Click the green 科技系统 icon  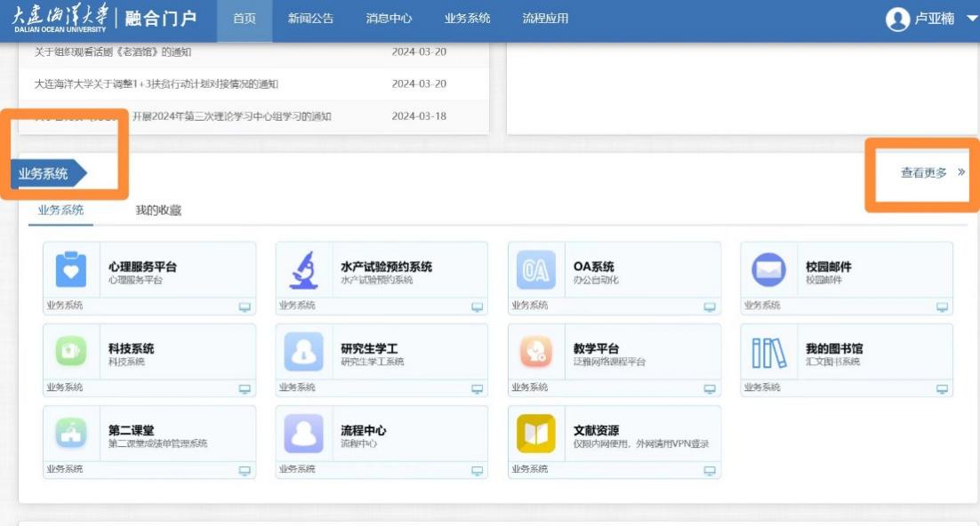coord(71,352)
